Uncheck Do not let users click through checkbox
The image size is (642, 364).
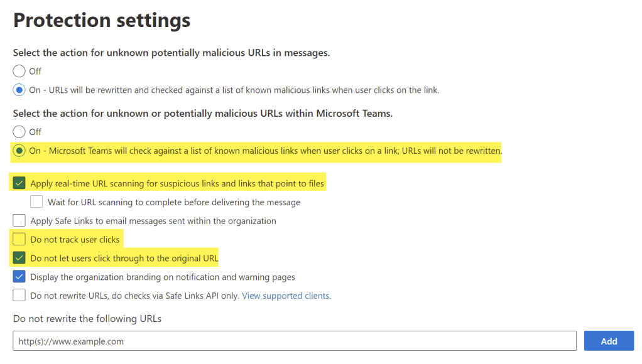point(19,258)
